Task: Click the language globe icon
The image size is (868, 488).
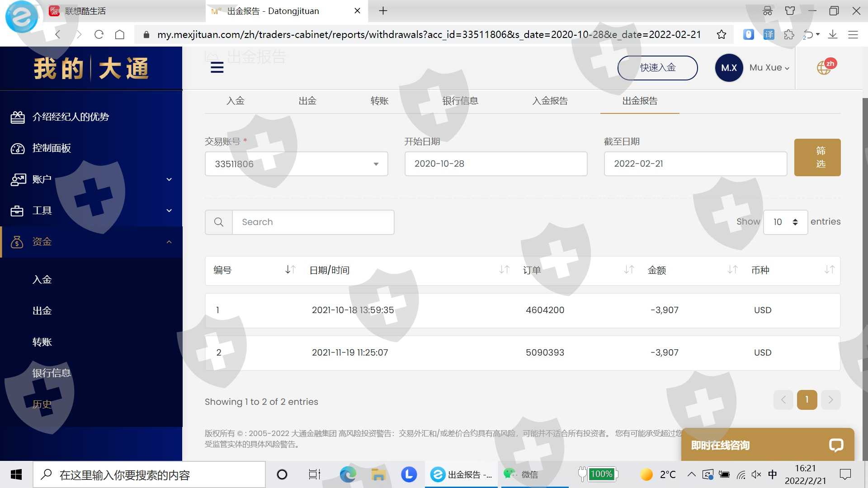Action: [824, 68]
